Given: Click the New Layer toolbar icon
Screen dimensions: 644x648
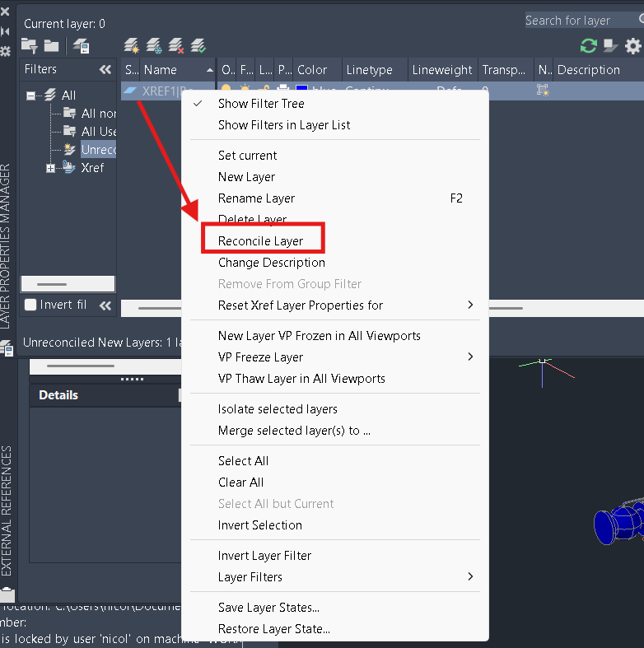Looking at the screenshot, I should point(132,45).
